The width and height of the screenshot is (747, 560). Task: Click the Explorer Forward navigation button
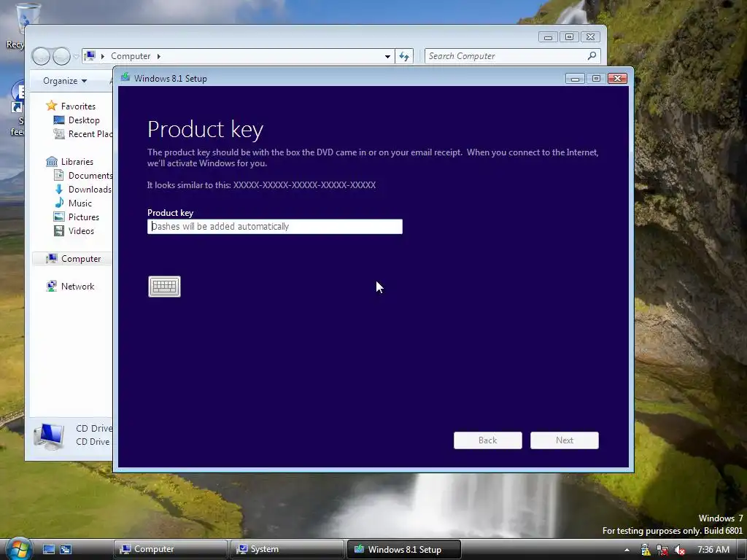click(61, 56)
